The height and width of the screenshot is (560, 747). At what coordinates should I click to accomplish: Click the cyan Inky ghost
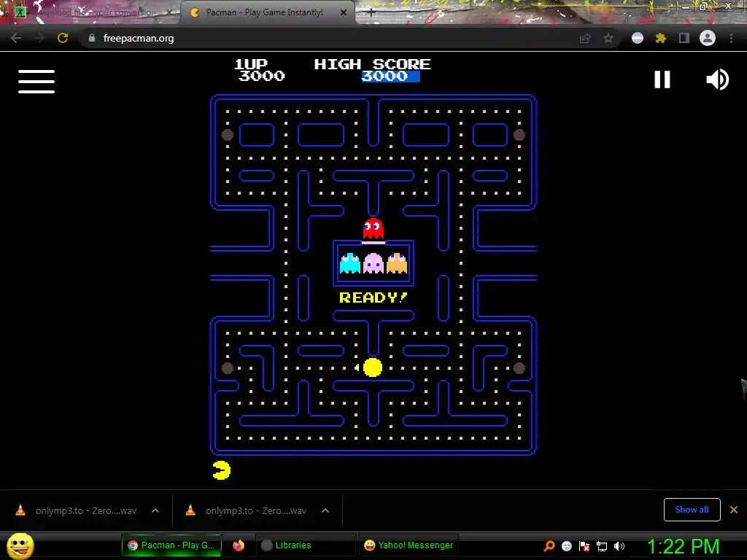point(349,263)
